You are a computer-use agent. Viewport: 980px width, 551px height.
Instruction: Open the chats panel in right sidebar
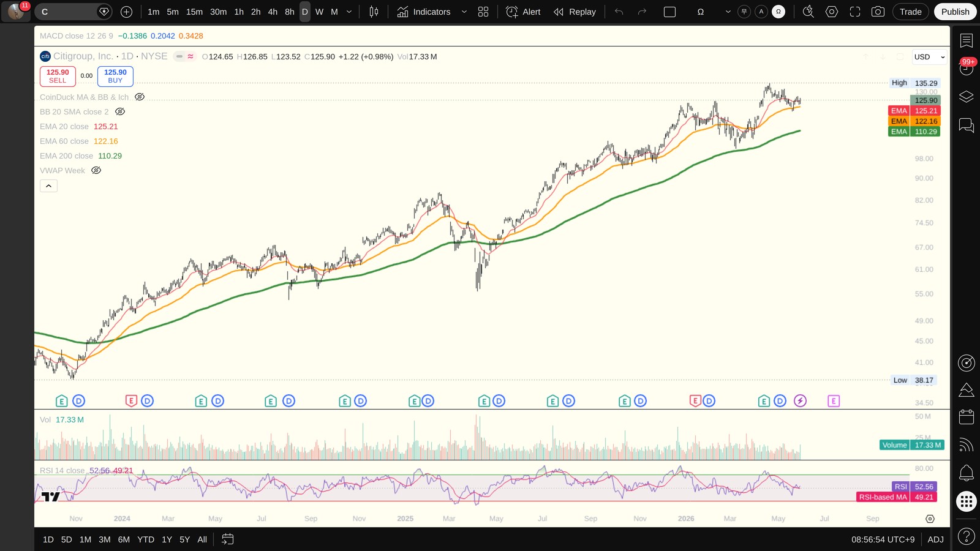[x=967, y=126]
